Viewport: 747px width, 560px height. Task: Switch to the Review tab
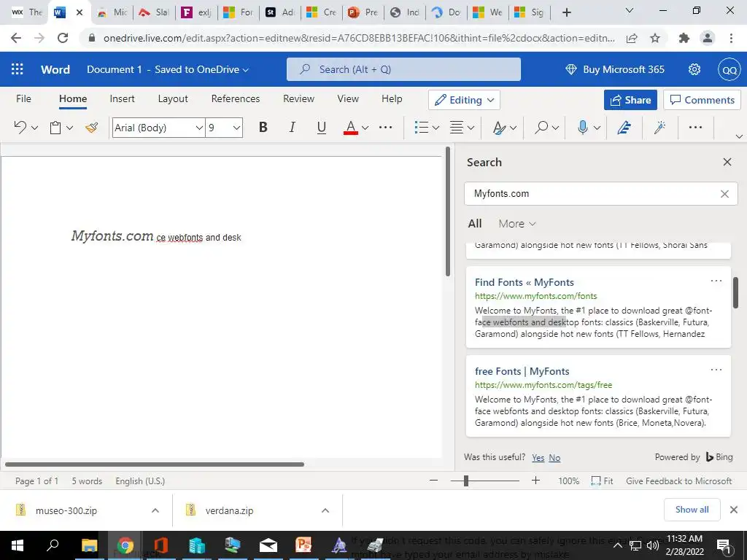click(298, 98)
